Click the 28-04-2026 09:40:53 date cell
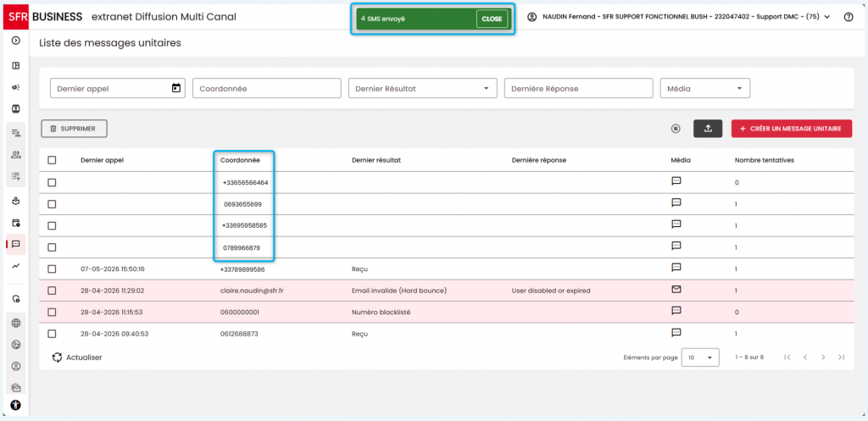The height and width of the screenshot is (421, 868). 113,334
